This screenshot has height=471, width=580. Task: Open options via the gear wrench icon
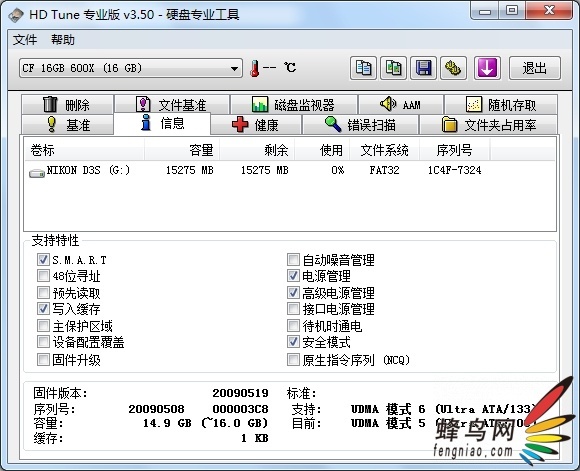tap(453, 68)
